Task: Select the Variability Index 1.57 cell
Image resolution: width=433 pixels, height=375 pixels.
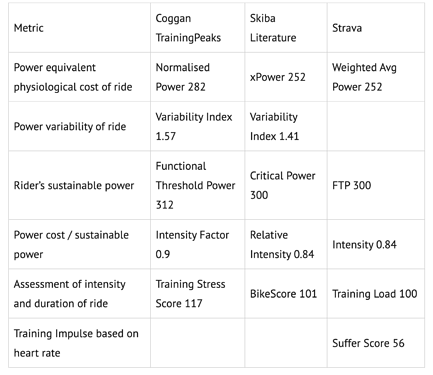Action: [x=197, y=126]
